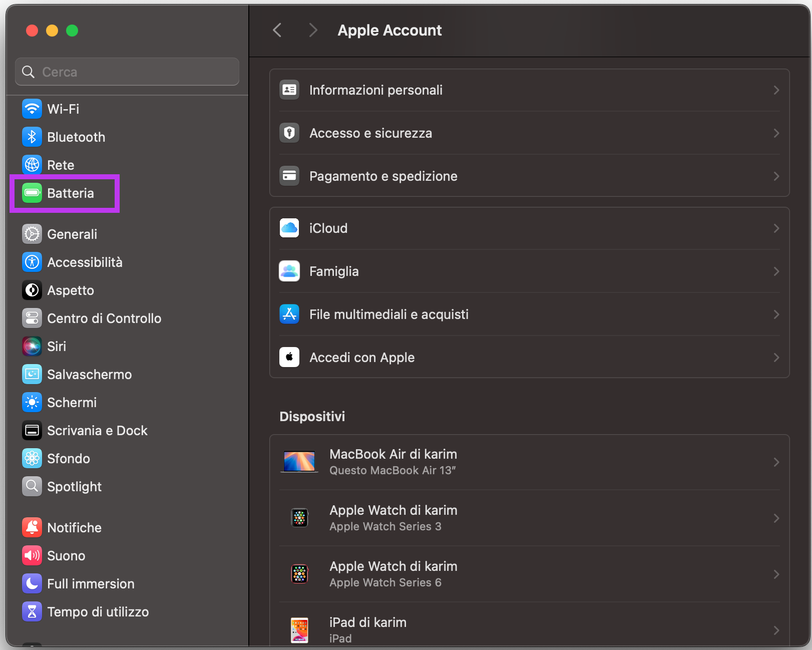Click the Famiglia icon
Viewport: 812px width, 650px height.
[x=289, y=271]
